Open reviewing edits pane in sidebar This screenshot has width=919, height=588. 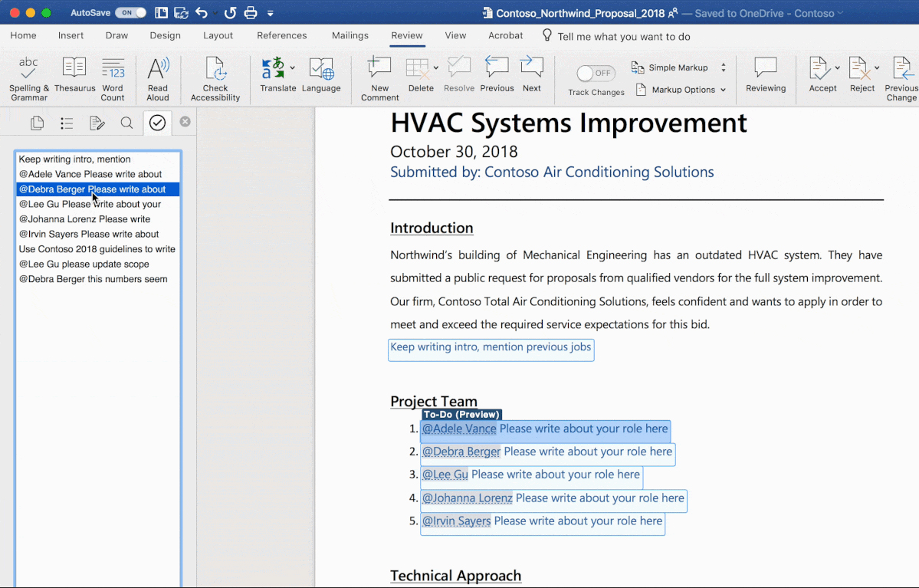tap(97, 123)
